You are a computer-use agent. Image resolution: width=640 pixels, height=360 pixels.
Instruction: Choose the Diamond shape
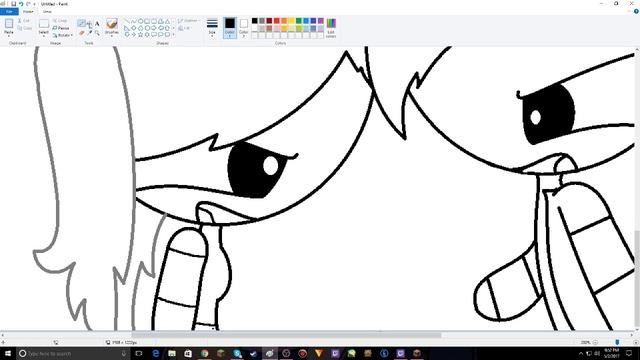click(x=133, y=28)
